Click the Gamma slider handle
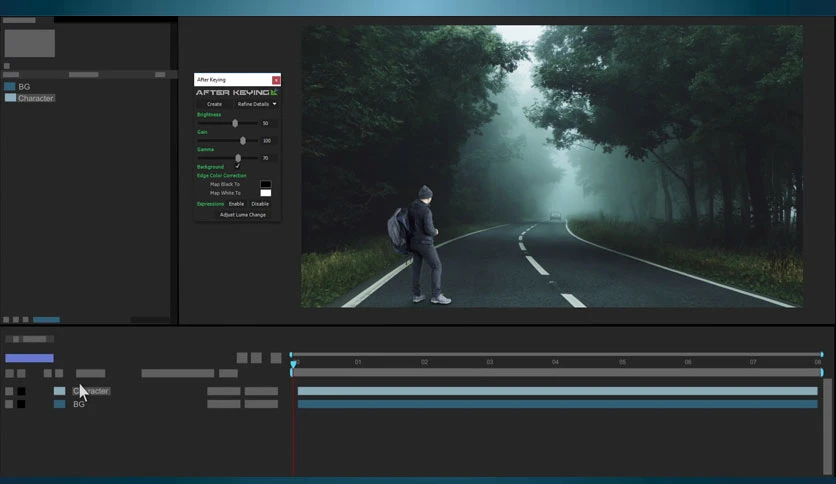Viewport: 836px width, 484px height. coord(238,158)
